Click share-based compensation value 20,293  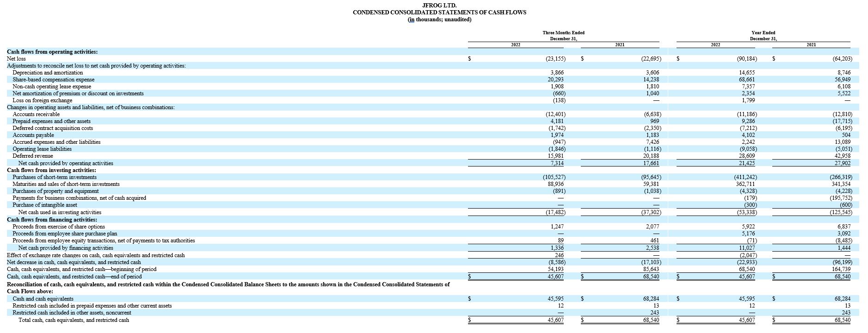[555, 80]
